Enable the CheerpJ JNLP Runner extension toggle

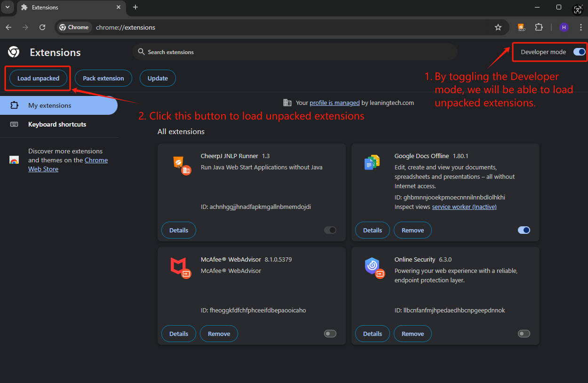(330, 230)
